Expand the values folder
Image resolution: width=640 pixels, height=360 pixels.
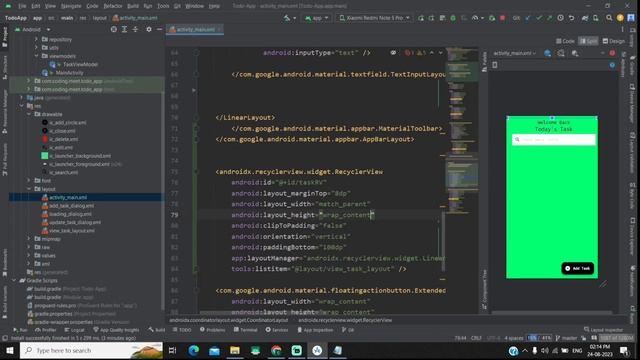click(x=29, y=256)
